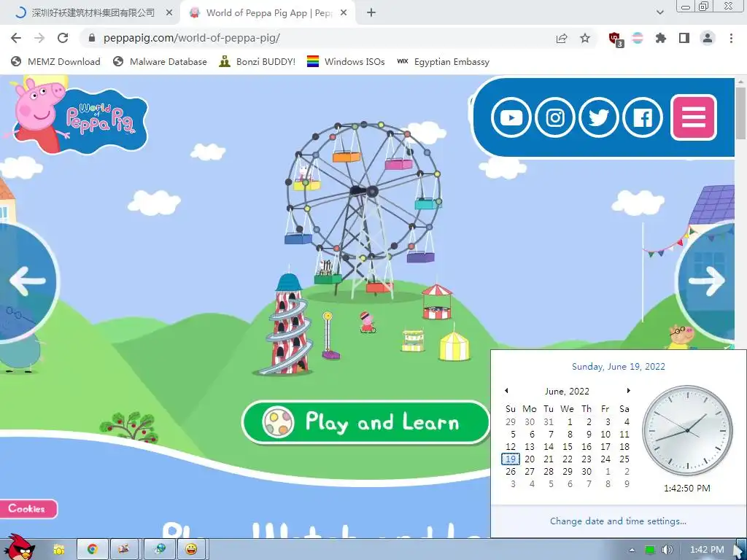The height and width of the screenshot is (560, 747).
Task: Open the tab search dropdown chevron
Action: (659, 12)
